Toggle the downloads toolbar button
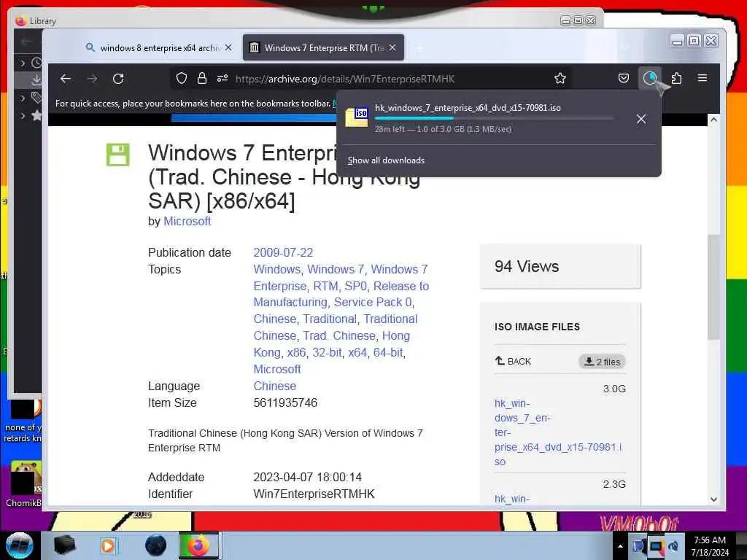Viewport: 747px width, 560px height. click(x=650, y=78)
